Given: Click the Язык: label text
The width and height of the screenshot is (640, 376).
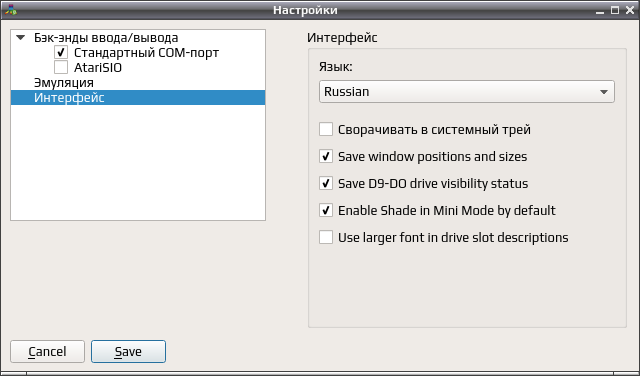Looking at the screenshot, I should coord(336,67).
